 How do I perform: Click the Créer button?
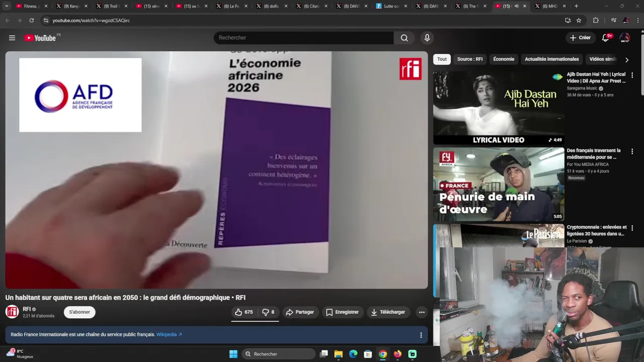[x=580, y=38]
